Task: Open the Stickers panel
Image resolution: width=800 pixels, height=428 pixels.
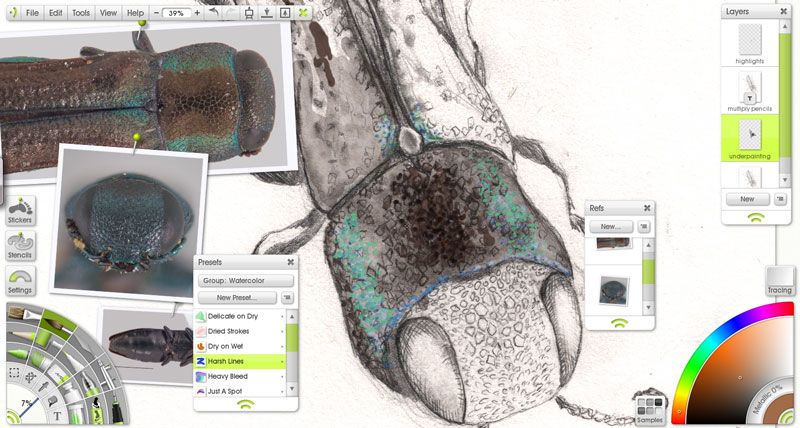Action: click(x=20, y=211)
